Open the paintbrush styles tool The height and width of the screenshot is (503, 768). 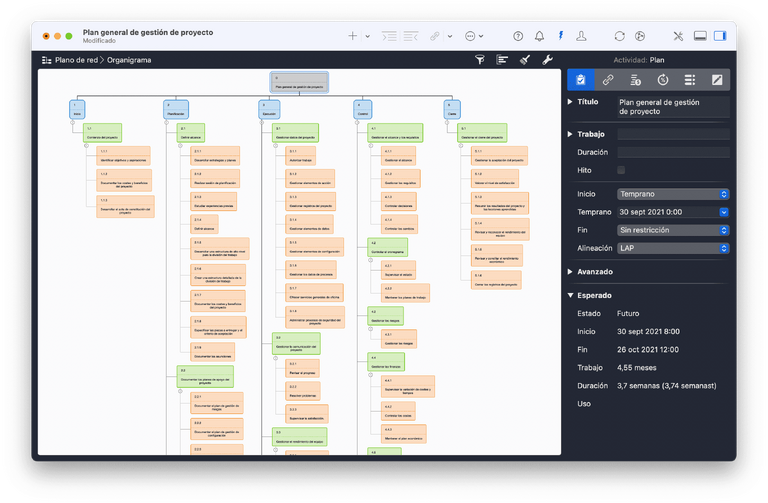coord(525,60)
